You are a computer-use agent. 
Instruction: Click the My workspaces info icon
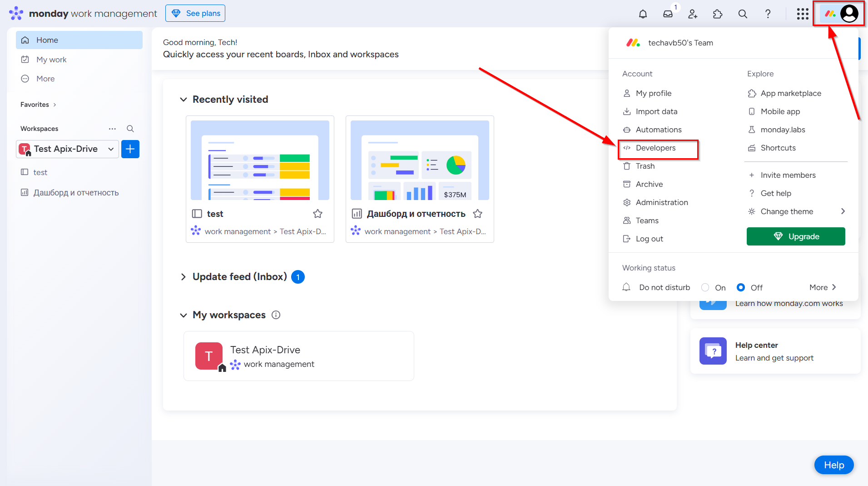pyautogui.click(x=276, y=315)
